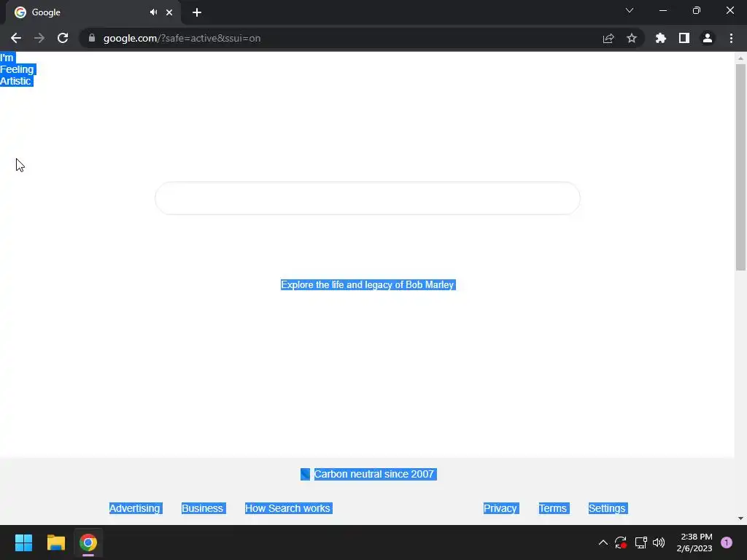
Task: Open Carbon neutral since 2007 link
Action: pyautogui.click(x=374, y=474)
